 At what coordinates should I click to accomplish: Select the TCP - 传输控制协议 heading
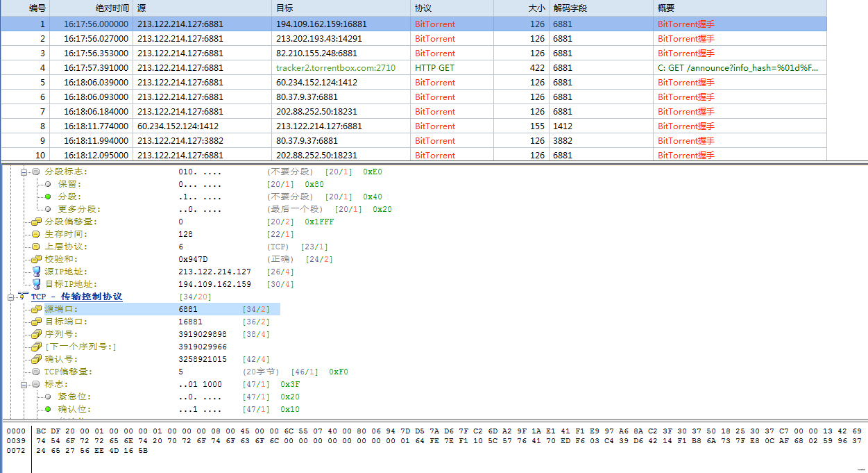coord(77,297)
